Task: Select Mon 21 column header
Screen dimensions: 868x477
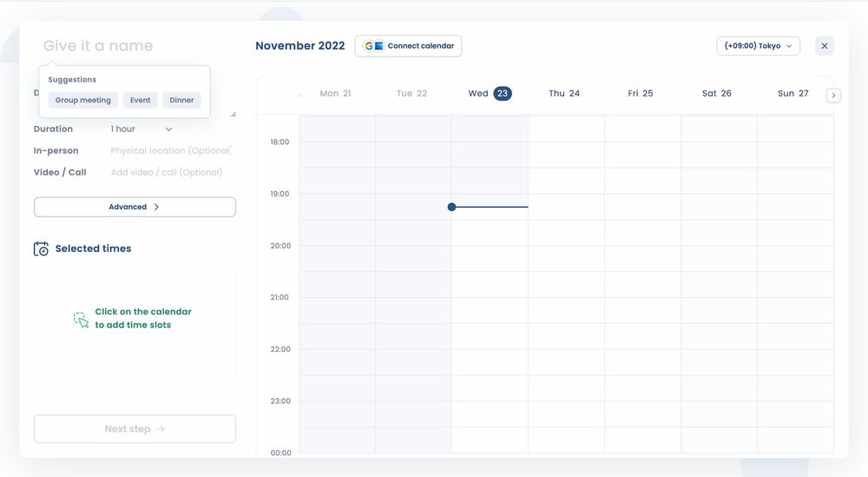Action: click(x=335, y=94)
